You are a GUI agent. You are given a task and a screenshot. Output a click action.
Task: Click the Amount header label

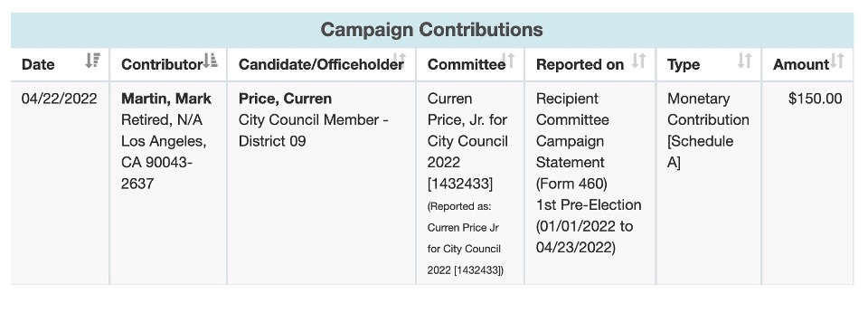pos(801,65)
